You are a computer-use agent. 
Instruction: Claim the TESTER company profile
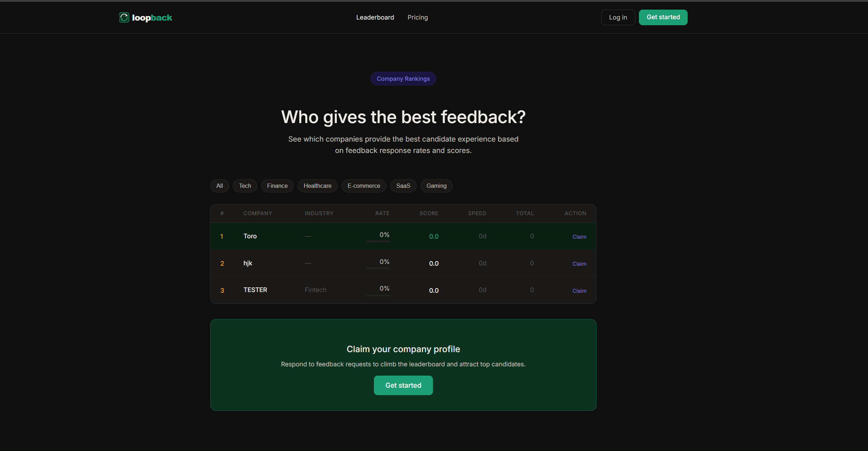pyautogui.click(x=579, y=291)
